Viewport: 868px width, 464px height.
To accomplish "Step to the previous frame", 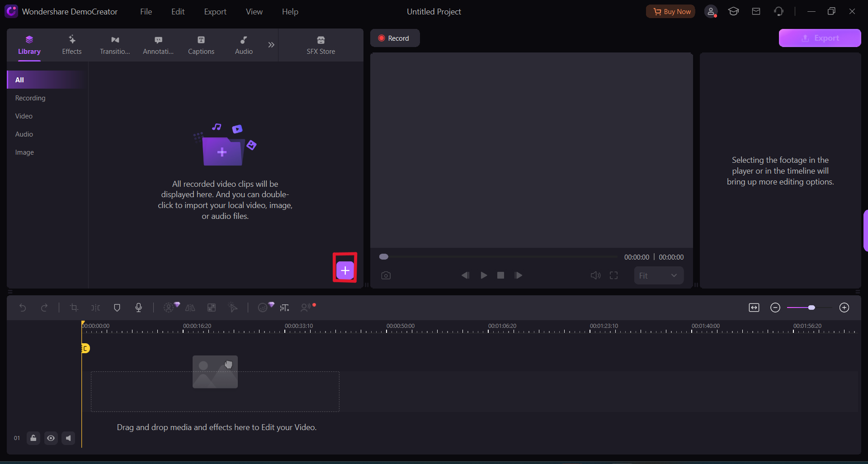I will 465,275.
